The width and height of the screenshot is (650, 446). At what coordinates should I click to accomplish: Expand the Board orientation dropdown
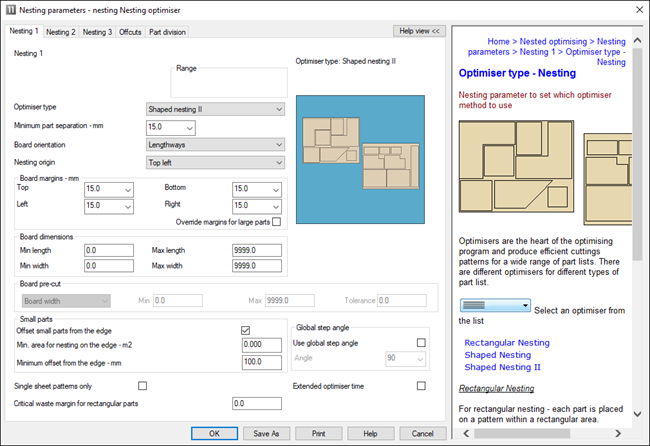(x=214, y=144)
